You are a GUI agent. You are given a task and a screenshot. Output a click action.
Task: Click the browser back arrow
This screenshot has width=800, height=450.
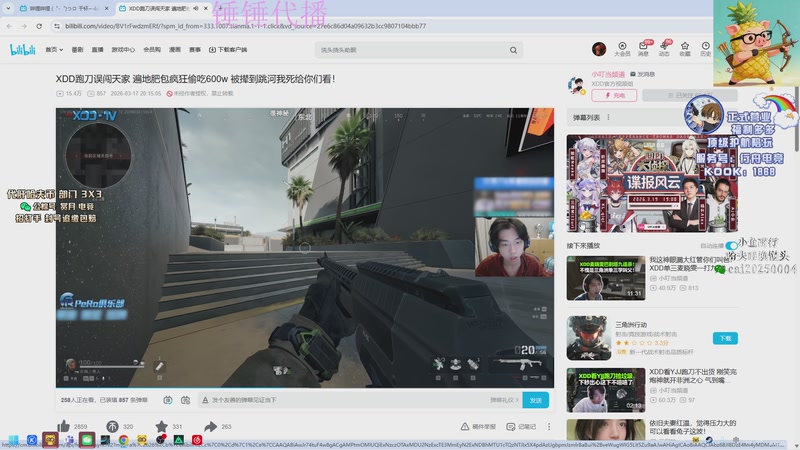(x=9, y=26)
